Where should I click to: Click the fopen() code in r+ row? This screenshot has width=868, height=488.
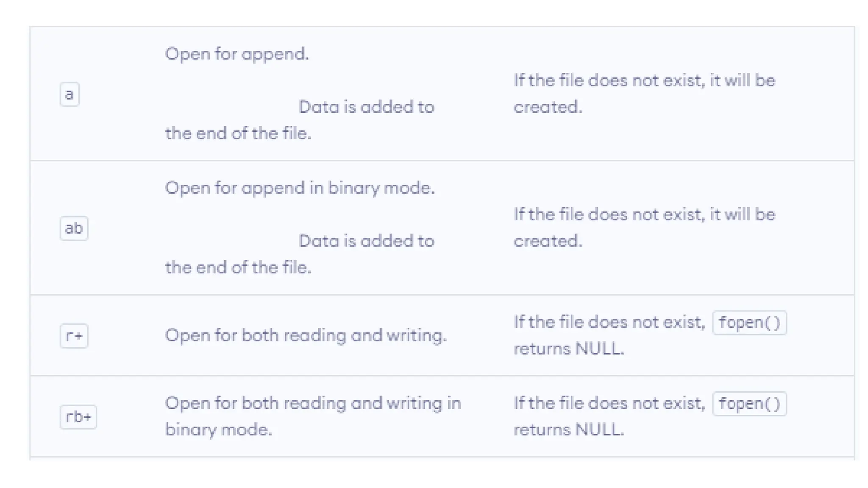(749, 323)
